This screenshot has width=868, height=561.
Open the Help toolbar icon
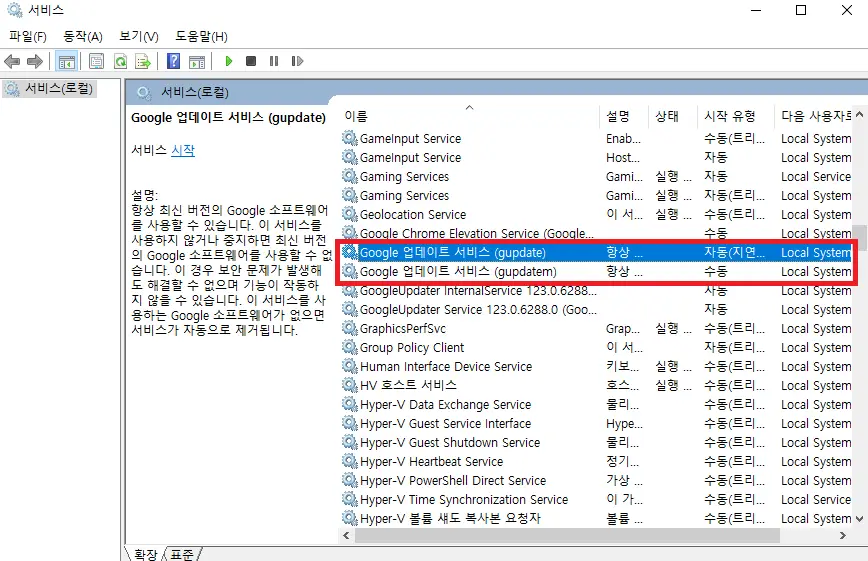(x=173, y=61)
